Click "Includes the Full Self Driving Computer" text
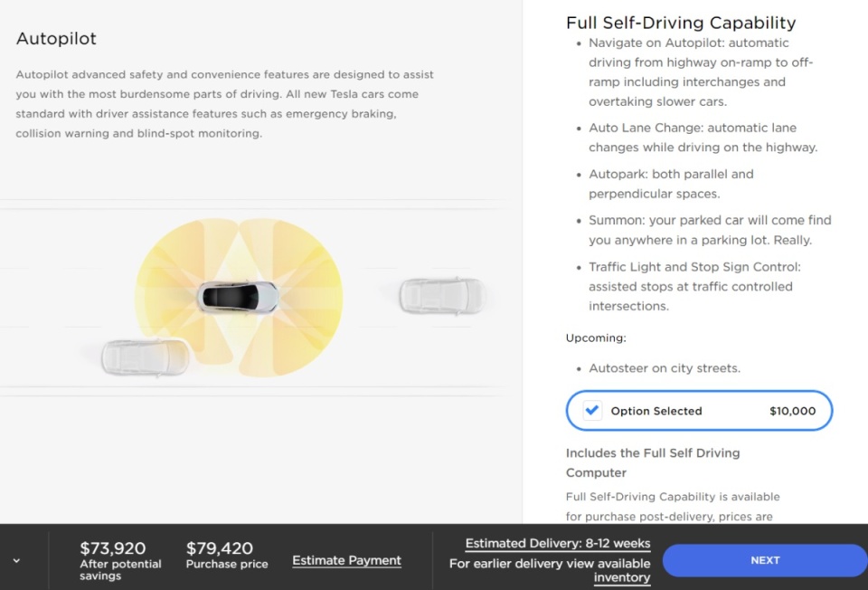This screenshot has width=868, height=590. tap(653, 462)
